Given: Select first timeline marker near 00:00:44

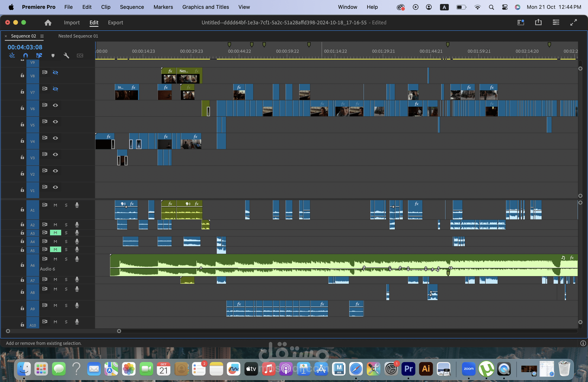Looking at the screenshot, I should tap(229, 45).
